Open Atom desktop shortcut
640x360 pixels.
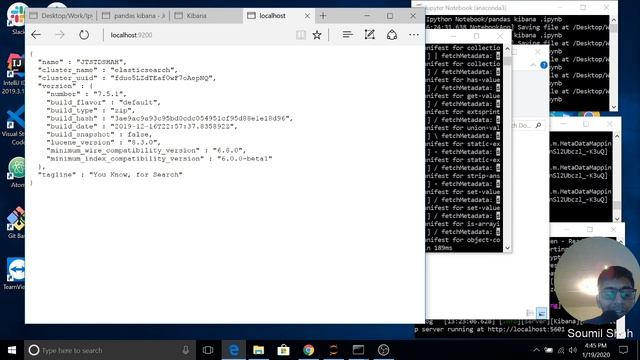[16, 172]
